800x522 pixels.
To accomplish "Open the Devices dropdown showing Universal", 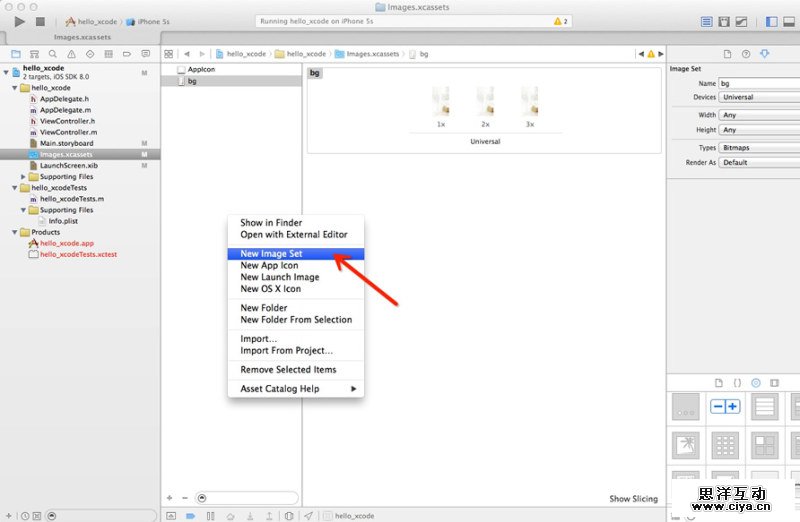I will [x=760, y=97].
